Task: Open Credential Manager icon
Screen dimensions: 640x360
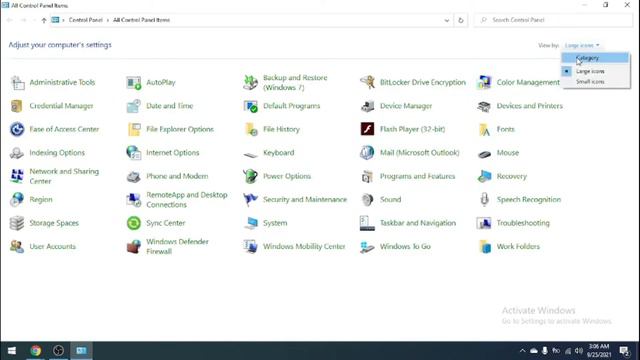Action: point(17,106)
